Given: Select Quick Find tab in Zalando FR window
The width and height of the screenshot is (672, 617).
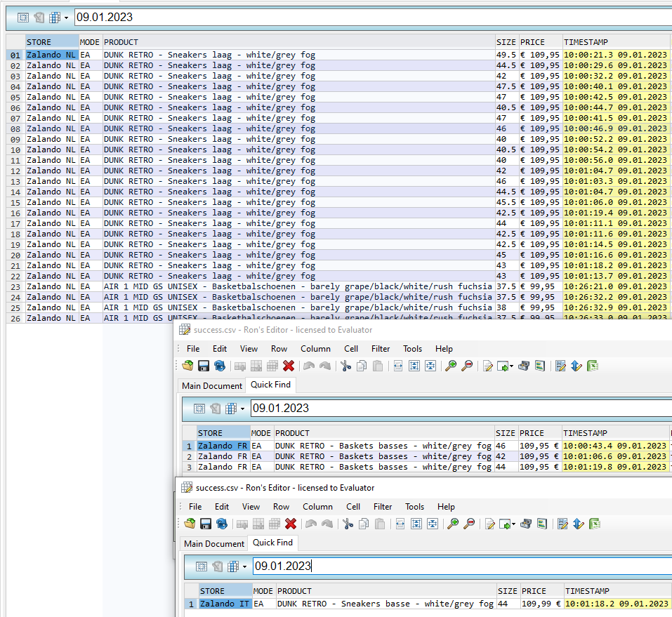Looking at the screenshot, I should 270,385.
